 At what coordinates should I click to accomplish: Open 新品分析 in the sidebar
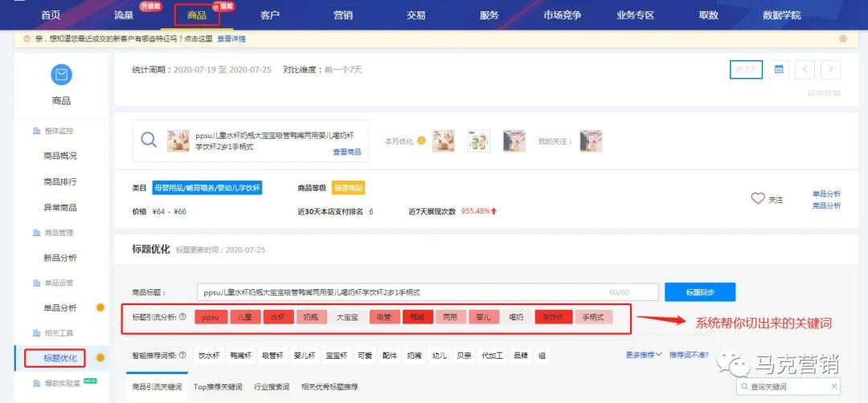coord(59,258)
